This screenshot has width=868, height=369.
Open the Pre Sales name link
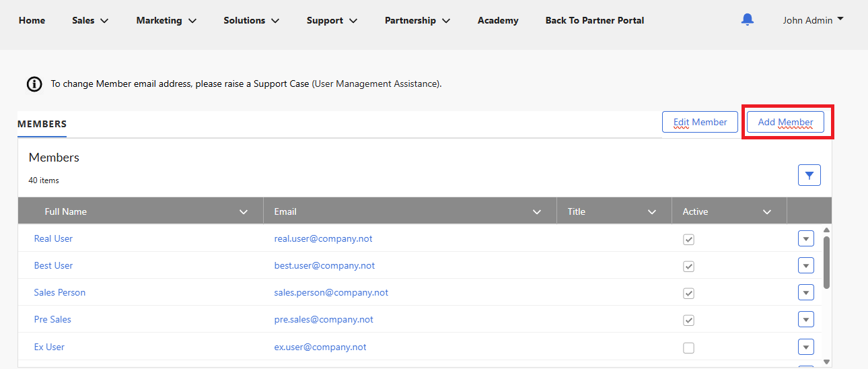click(x=52, y=319)
